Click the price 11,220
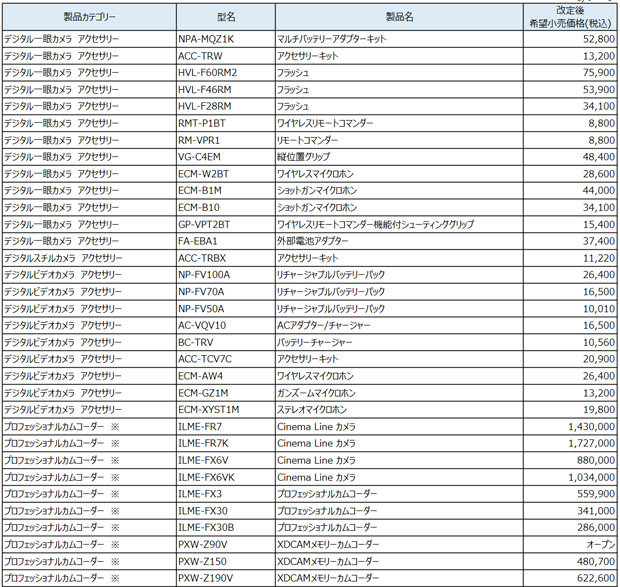Viewport: 620px width, 587px height. [599, 258]
